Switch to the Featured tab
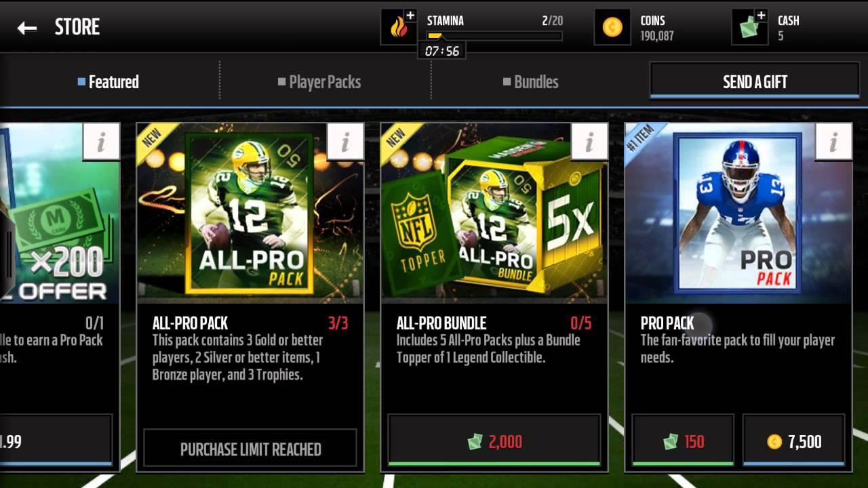Viewport: 868px width, 488px height. 108,82
